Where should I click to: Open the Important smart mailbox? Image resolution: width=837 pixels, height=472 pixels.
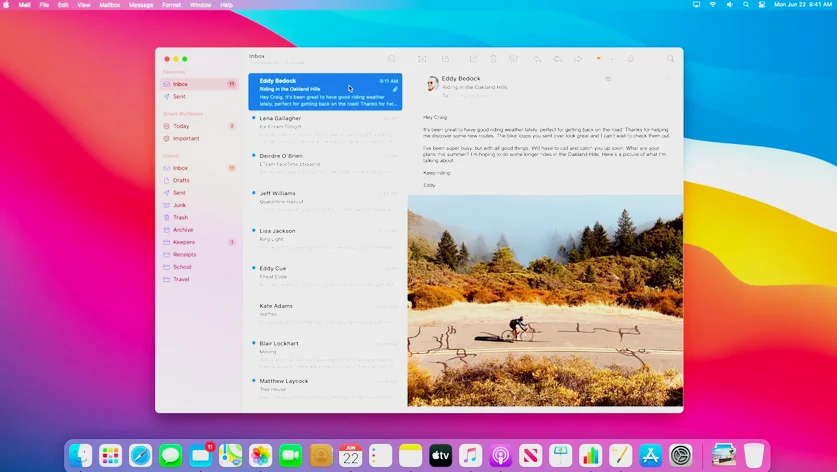pos(199,138)
